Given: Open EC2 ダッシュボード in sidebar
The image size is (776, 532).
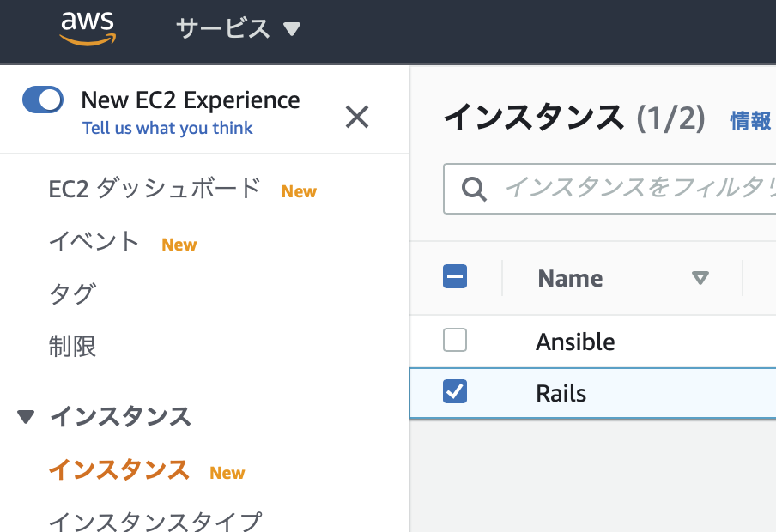Looking at the screenshot, I should click(155, 189).
